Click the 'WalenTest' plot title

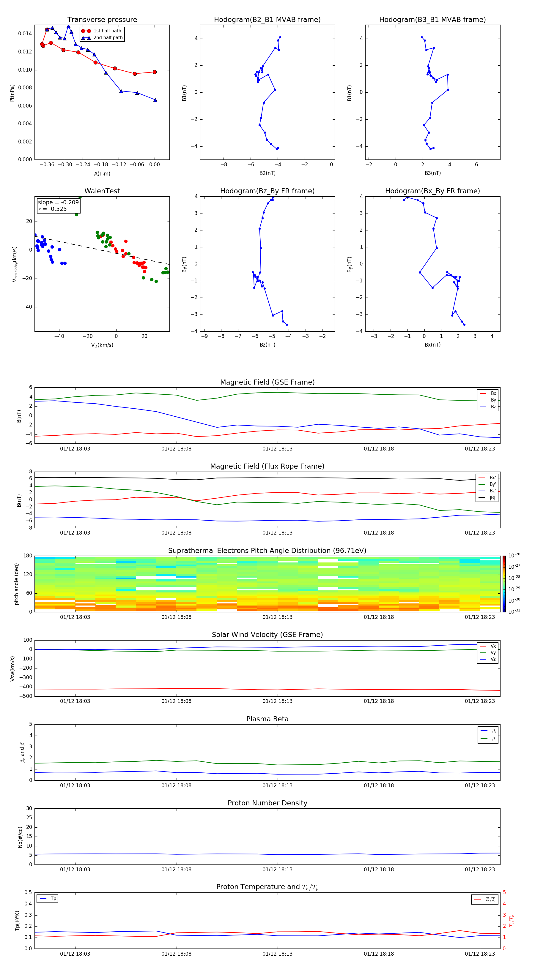102,191
